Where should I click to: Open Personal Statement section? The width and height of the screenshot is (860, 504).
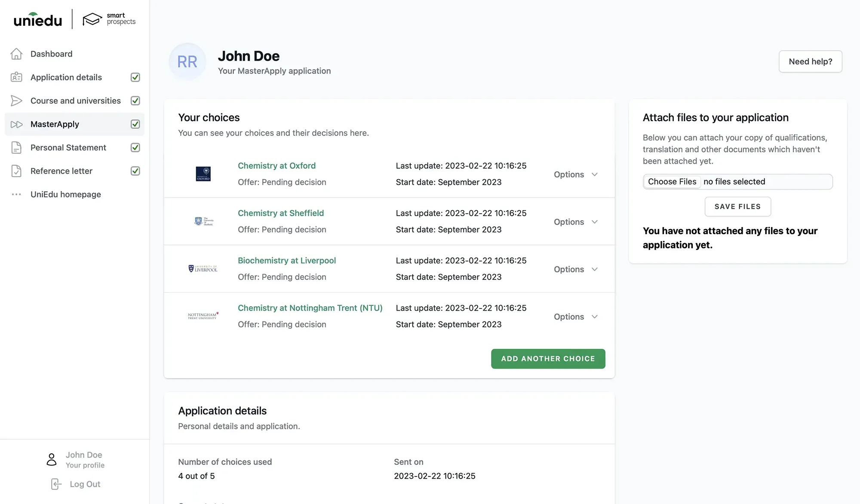tap(74, 147)
